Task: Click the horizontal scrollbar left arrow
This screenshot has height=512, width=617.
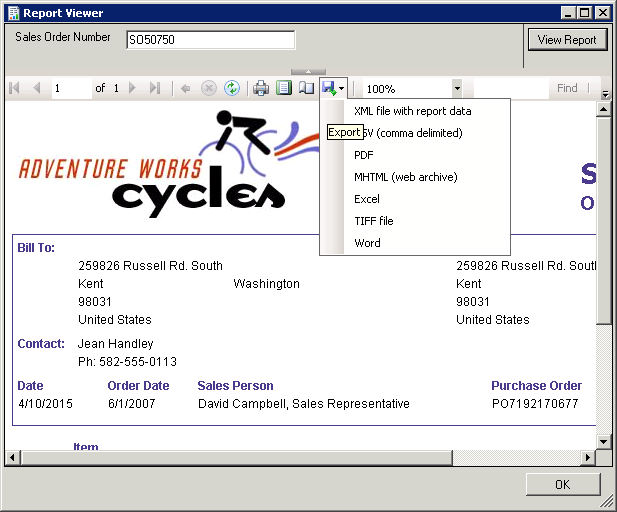Action: pyautogui.click(x=13, y=457)
